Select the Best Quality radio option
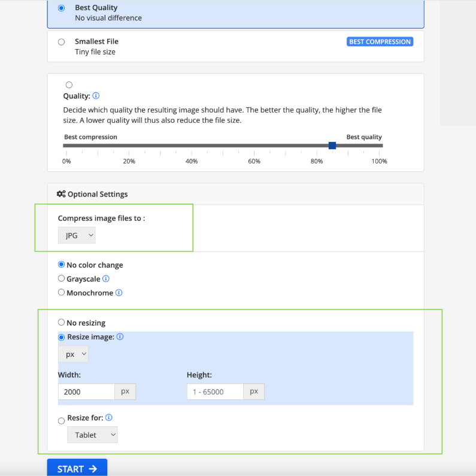476x476 pixels. pyautogui.click(x=62, y=8)
